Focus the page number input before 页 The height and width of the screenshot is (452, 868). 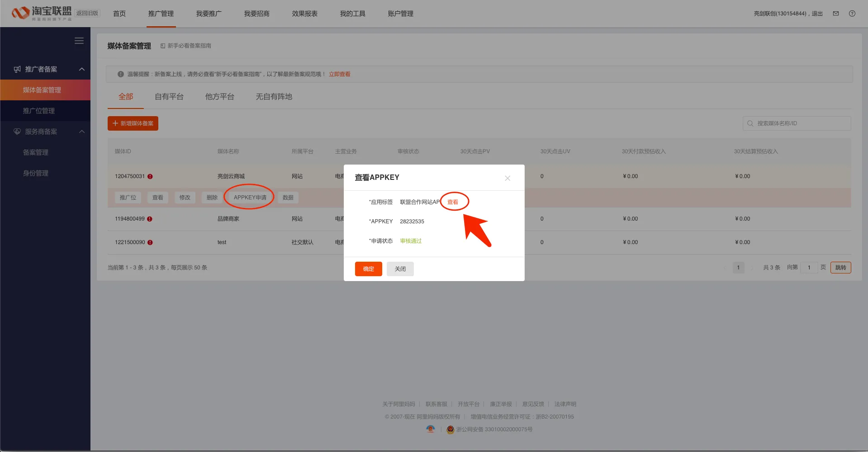(809, 268)
